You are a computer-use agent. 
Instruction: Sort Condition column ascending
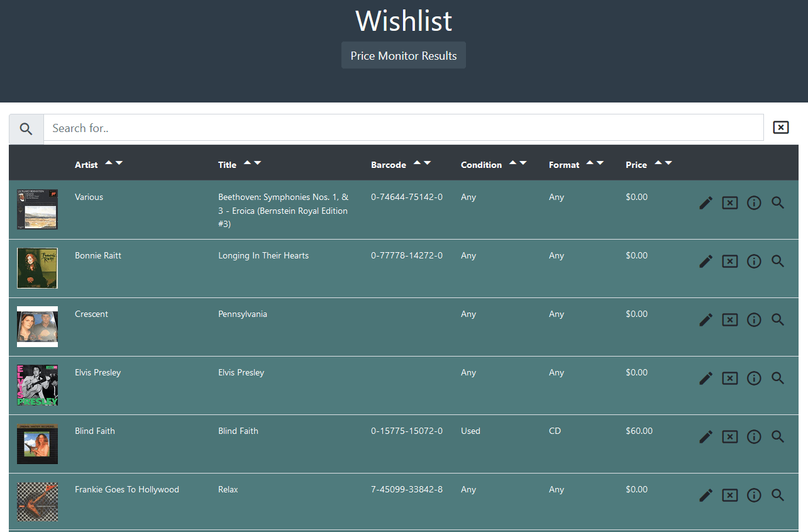click(x=512, y=163)
